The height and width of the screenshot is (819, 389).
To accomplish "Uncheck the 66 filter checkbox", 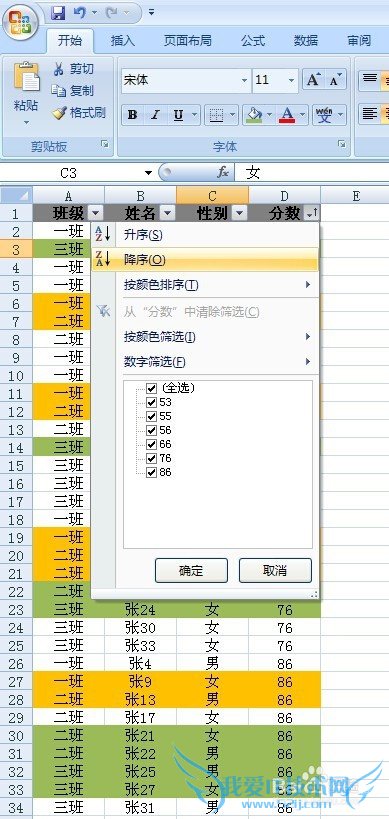I will 151,444.
